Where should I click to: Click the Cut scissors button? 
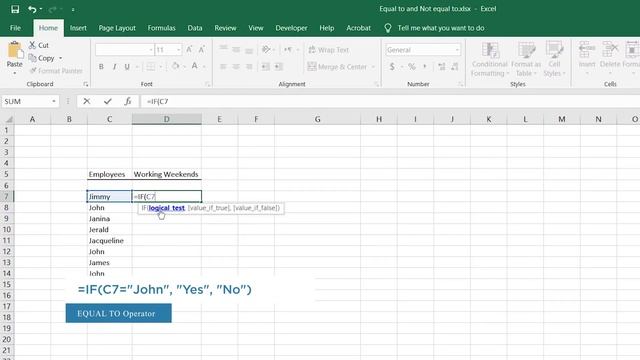point(38,45)
